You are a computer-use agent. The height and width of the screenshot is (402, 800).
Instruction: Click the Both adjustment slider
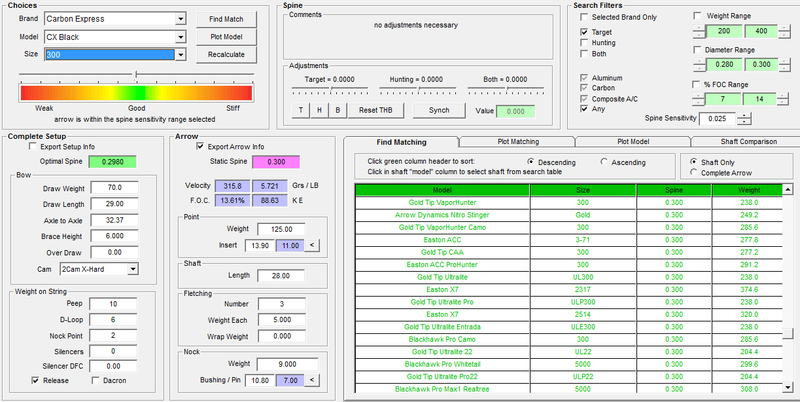coord(506,91)
